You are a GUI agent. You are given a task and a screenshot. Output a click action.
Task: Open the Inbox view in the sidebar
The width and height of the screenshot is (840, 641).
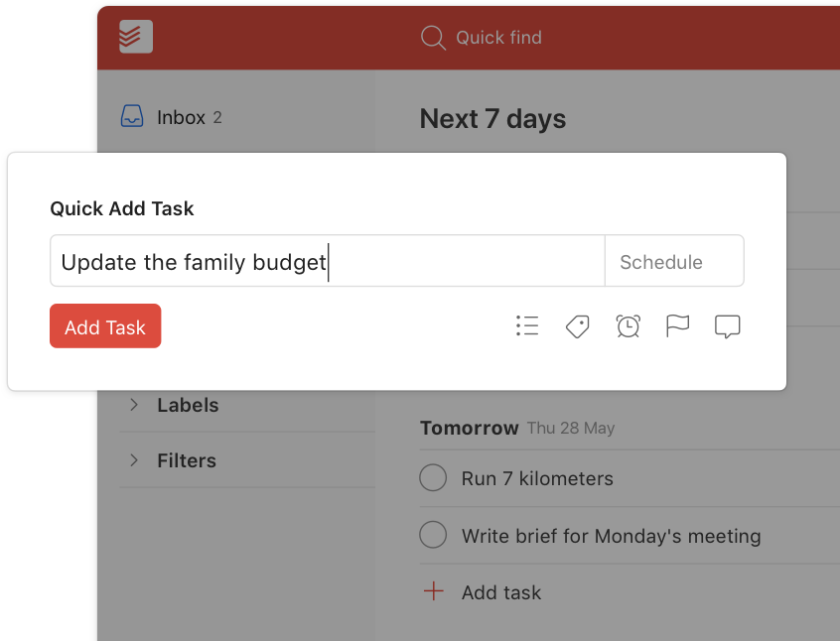click(181, 117)
